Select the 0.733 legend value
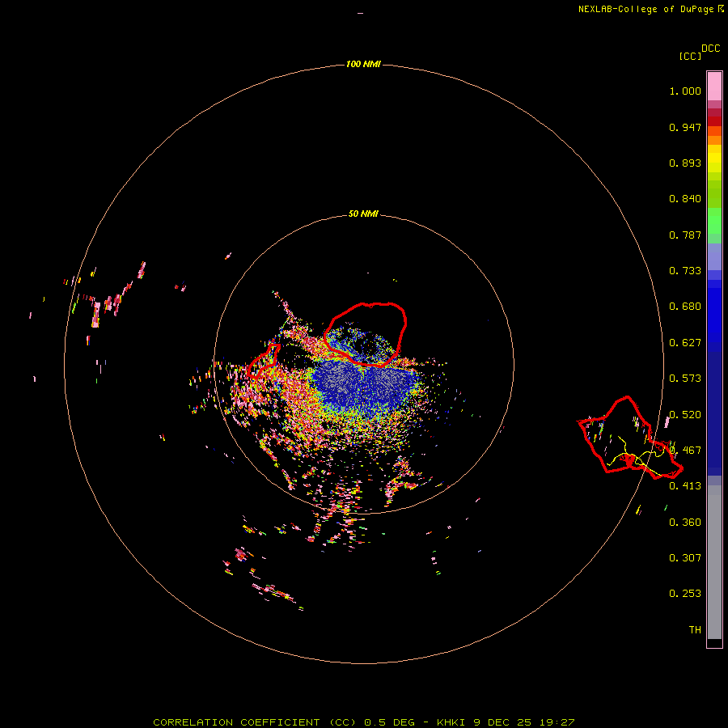 (685, 271)
